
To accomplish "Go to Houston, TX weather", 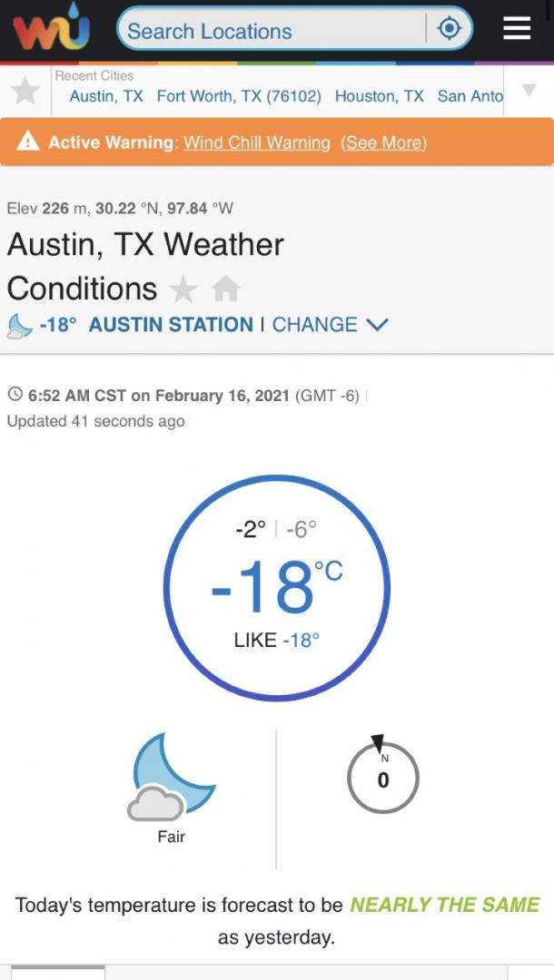I will [379, 96].
